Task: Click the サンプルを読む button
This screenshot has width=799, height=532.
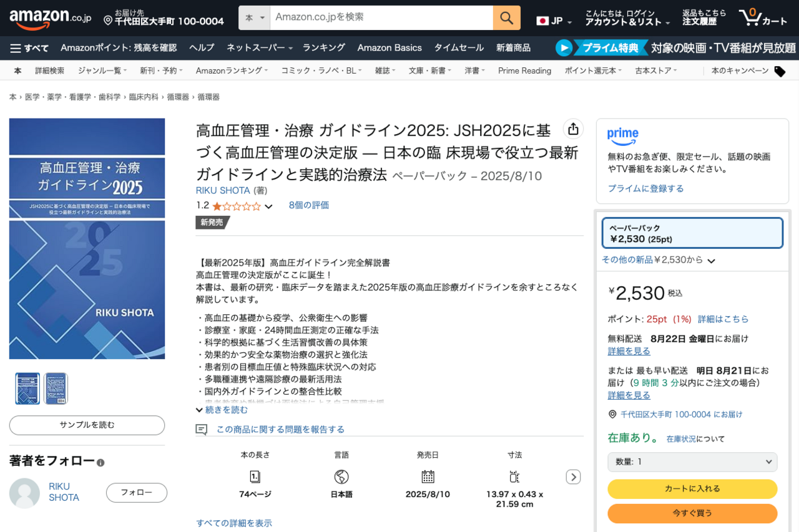Action: (x=87, y=425)
